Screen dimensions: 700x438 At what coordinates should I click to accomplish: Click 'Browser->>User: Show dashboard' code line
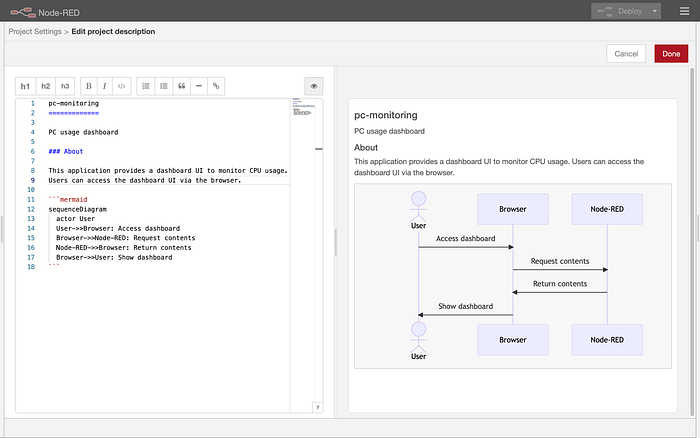114,257
